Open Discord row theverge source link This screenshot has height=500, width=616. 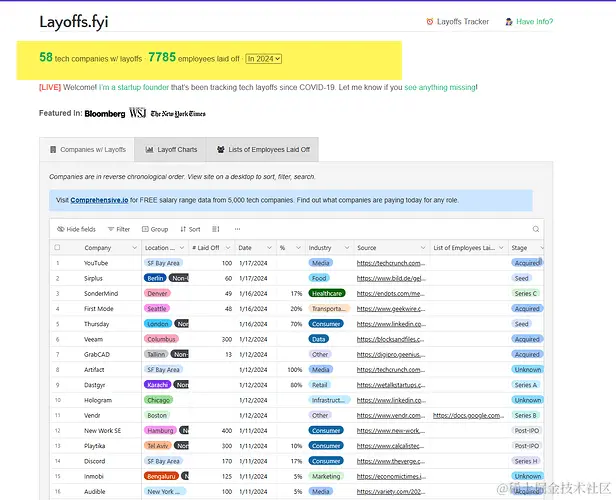tap(391, 461)
